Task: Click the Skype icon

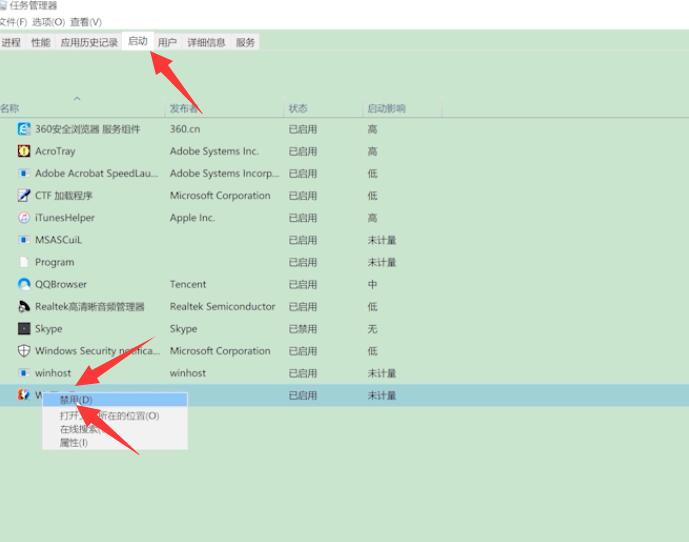Action: (x=24, y=328)
